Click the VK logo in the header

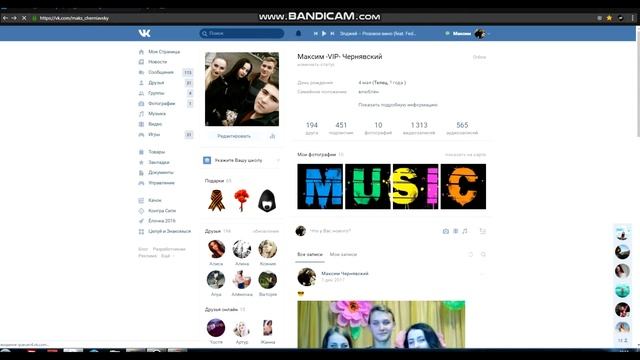pyautogui.click(x=144, y=33)
